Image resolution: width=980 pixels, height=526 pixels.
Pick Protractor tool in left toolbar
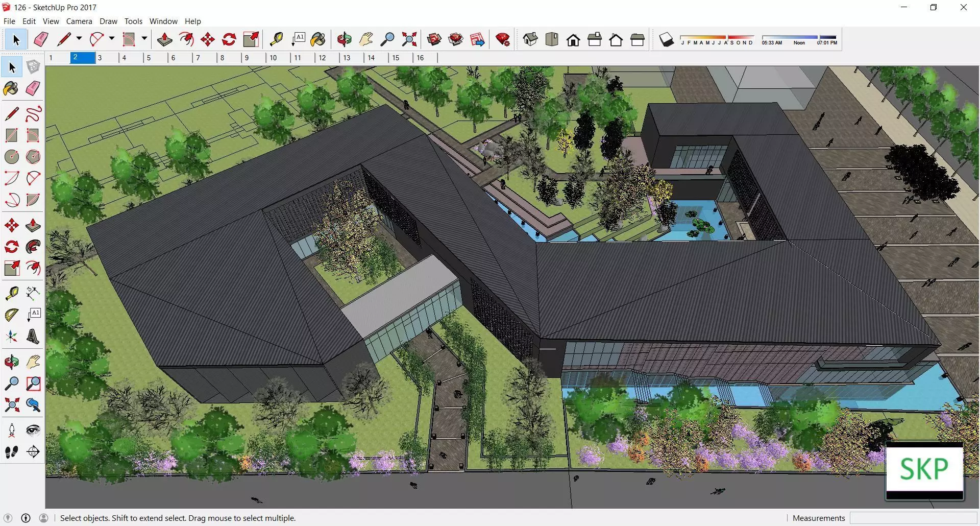pos(12,315)
